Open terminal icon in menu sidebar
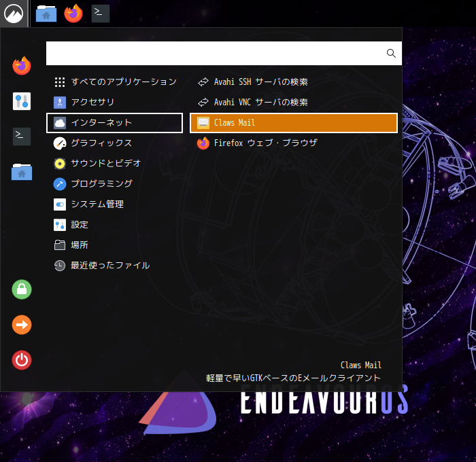The height and width of the screenshot is (462, 476). click(22, 137)
